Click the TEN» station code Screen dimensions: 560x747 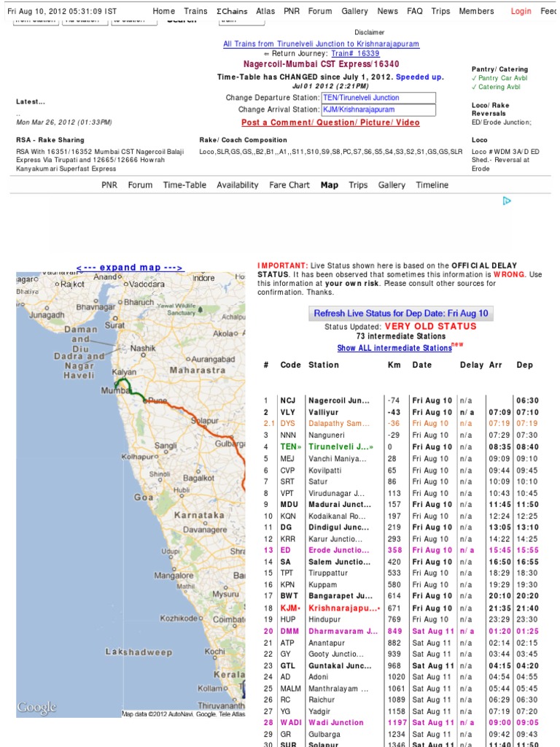point(290,447)
